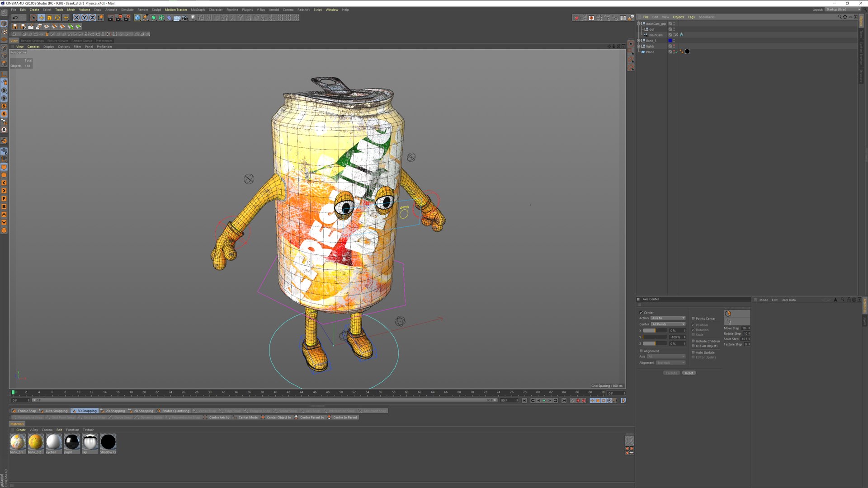The width and height of the screenshot is (868, 488).
Task: Add a Cube primitive object
Action: [137, 18]
